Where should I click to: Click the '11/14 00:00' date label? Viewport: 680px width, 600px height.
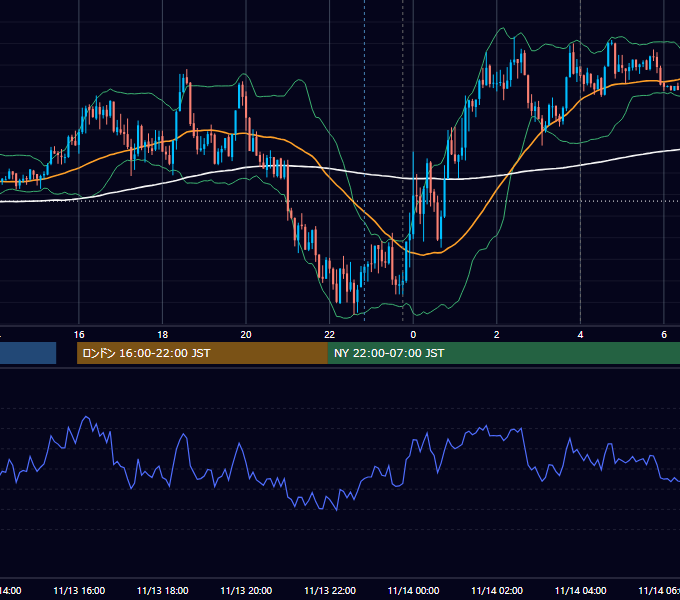413,591
